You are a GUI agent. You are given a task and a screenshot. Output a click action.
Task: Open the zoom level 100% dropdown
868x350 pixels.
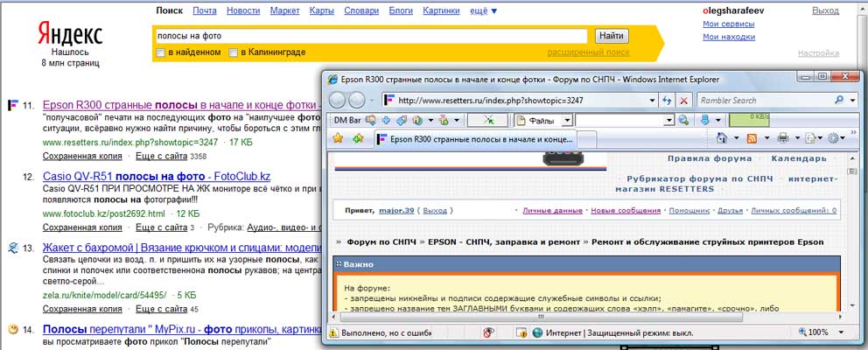[841, 332]
